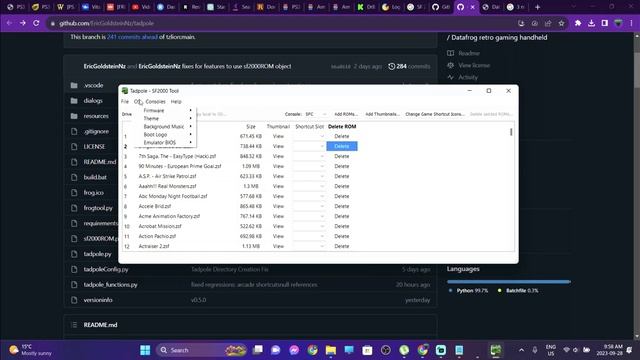Close the active GitHub tab
Viewport: 640px width, 360px height.
(x=473, y=7)
